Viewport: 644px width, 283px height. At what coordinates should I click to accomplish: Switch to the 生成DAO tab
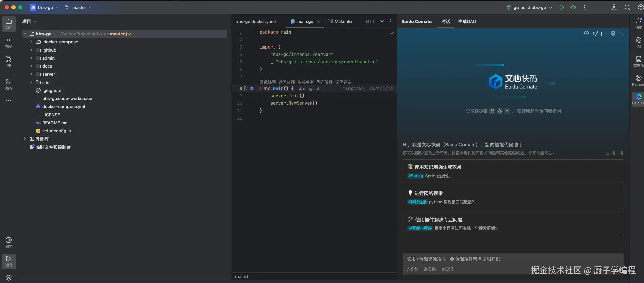pos(467,21)
